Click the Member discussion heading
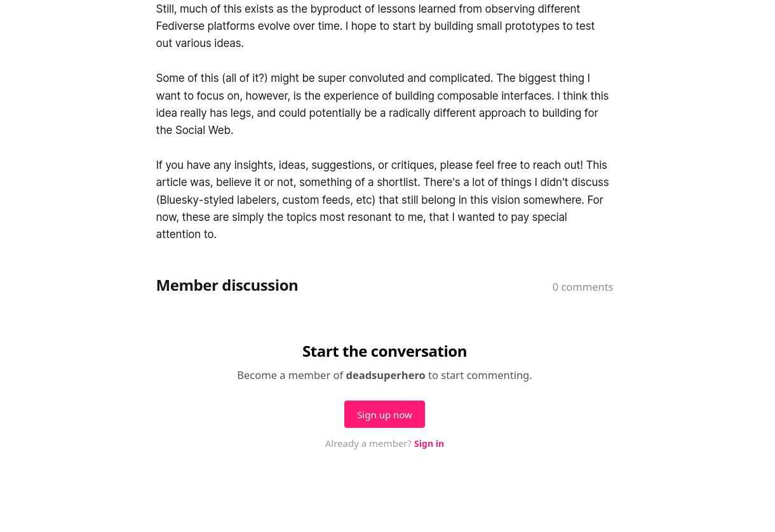The image size is (775, 532). click(x=227, y=286)
